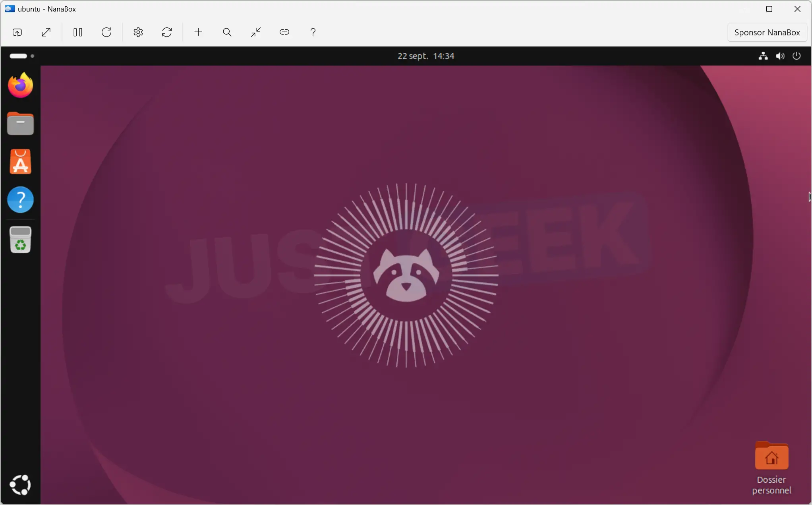Launch Ubuntu Software center from dock
Image resolution: width=812 pixels, height=505 pixels.
pyautogui.click(x=21, y=162)
